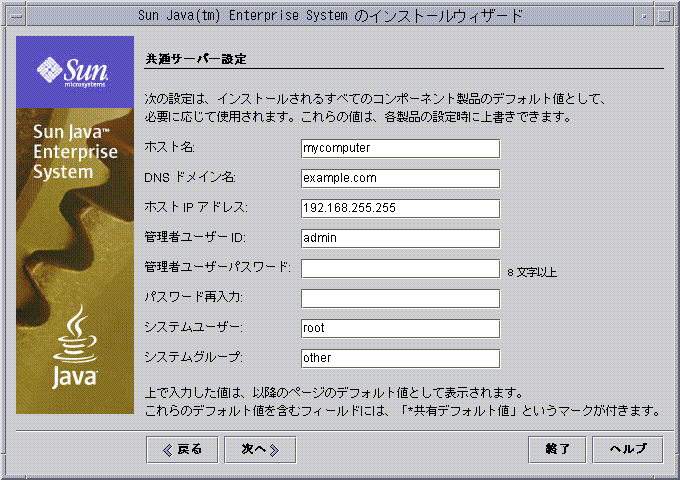Viewport: 680px width, 480px height.
Task: Click the ホスト名 label
Action: (170, 147)
